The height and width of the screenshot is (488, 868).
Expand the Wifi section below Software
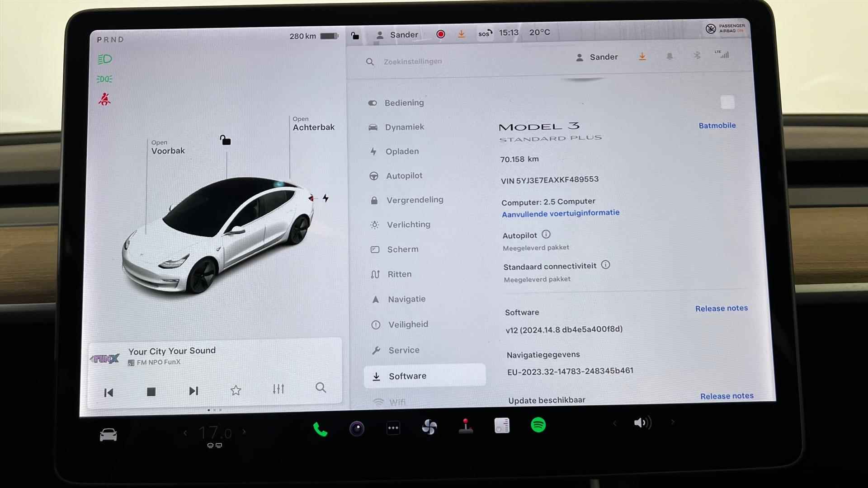(397, 402)
